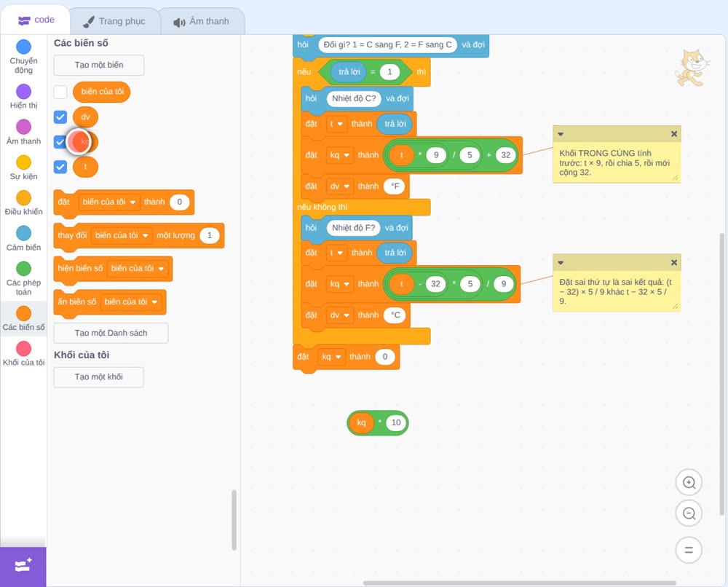Open the Chuyển động block category
728x587 pixels.
[x=23, y=56]
